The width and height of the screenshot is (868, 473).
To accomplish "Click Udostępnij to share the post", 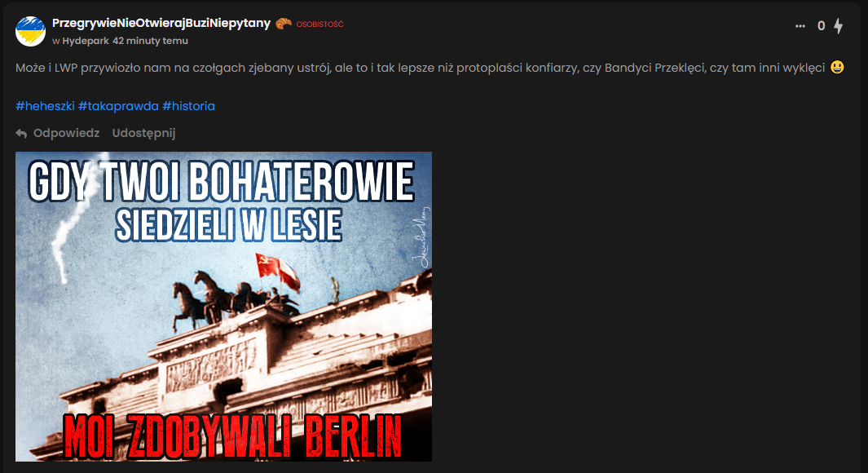I will pos(144,133).
